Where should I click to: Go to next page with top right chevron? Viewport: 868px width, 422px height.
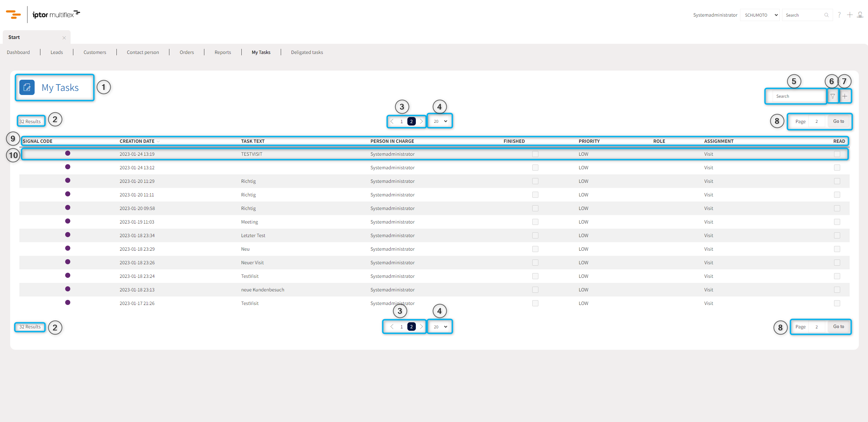tap(421, 121)
